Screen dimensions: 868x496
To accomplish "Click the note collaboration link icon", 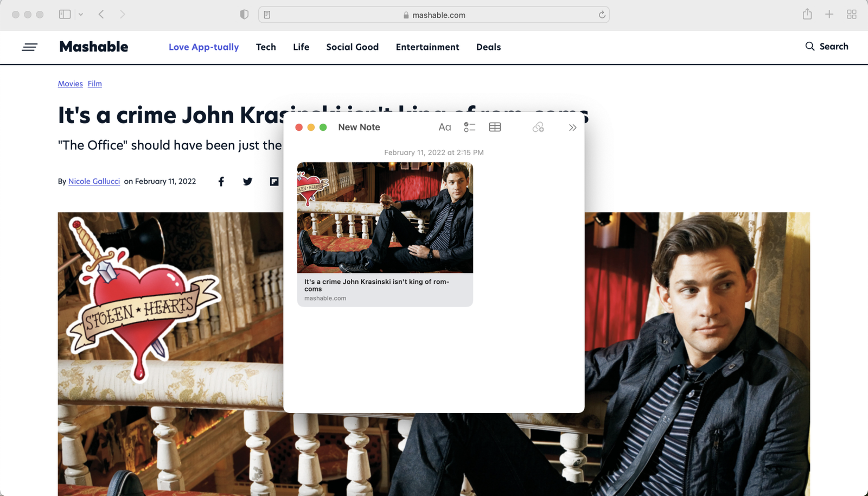I will click(538, 127).
